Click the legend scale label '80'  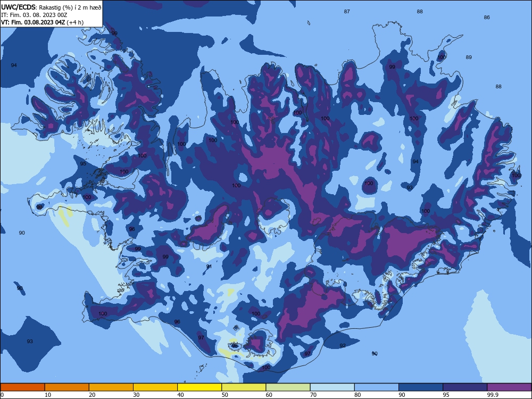pyautogui.click(x=358, y=395)
